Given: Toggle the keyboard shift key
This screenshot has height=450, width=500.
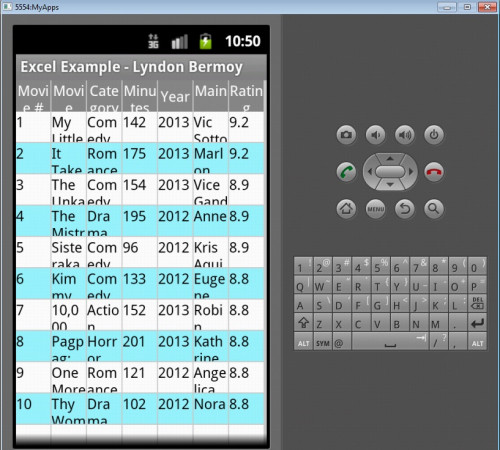Looking at the screenshot, I should click(x=303, y=323).
